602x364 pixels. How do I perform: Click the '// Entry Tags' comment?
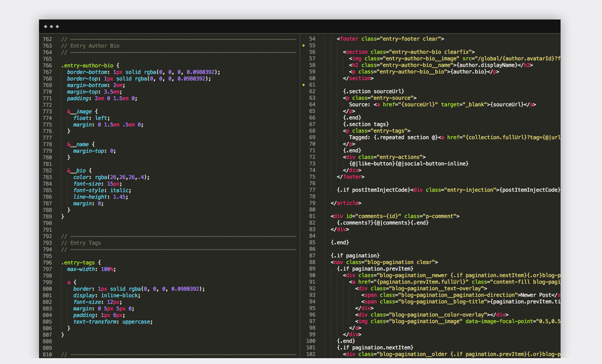click(81, 243)
